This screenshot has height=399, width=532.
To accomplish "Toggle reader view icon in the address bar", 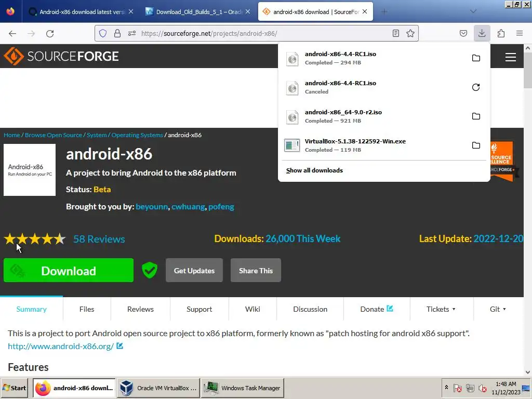I will pos(395,33).
